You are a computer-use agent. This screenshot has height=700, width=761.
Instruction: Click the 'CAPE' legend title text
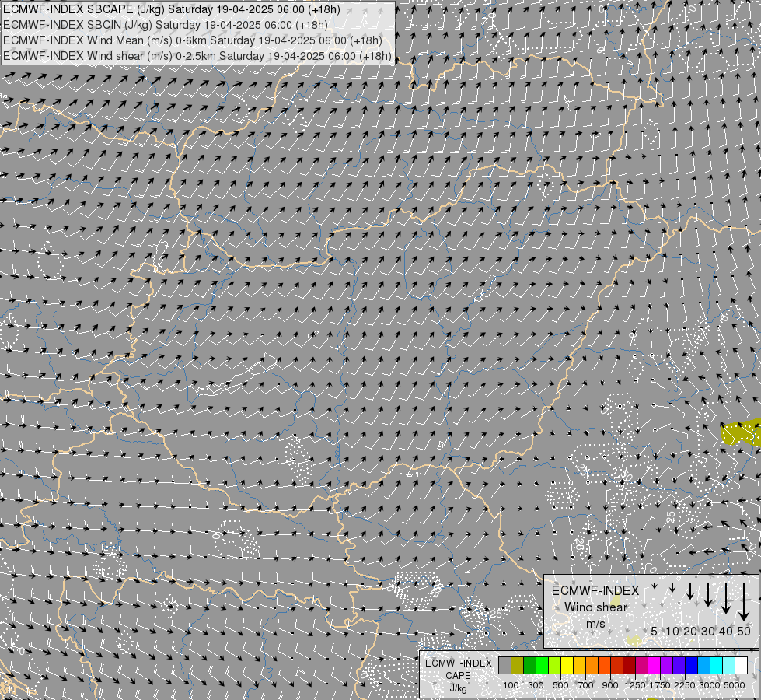[458, 676]
